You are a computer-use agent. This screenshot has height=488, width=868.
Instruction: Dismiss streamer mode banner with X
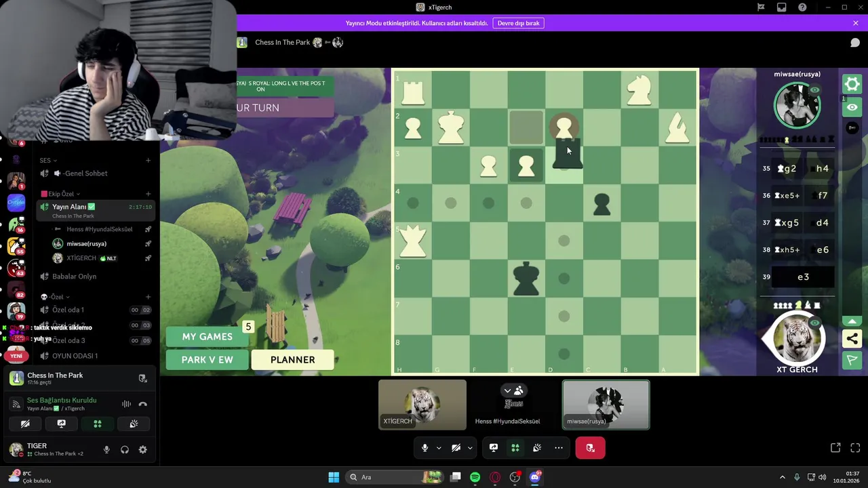click(x=856, y=23)
